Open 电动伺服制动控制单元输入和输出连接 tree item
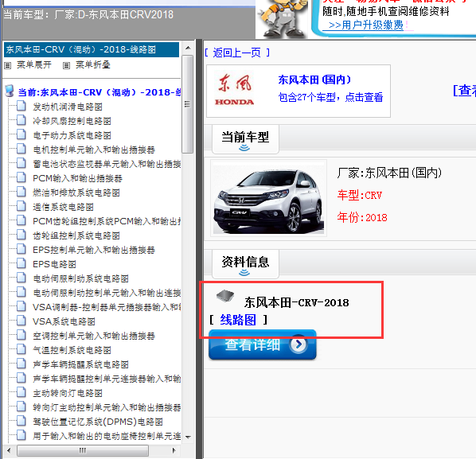 [x=107, y=293]
